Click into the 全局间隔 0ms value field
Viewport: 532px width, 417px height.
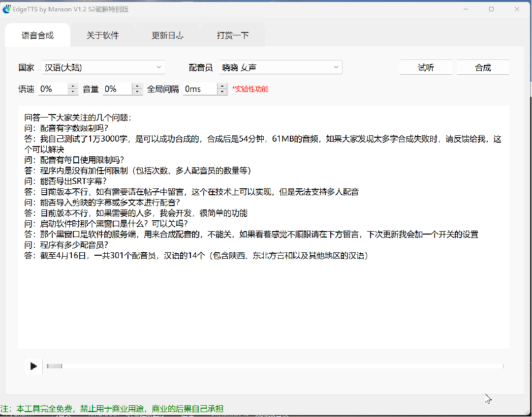click(200, 89)
